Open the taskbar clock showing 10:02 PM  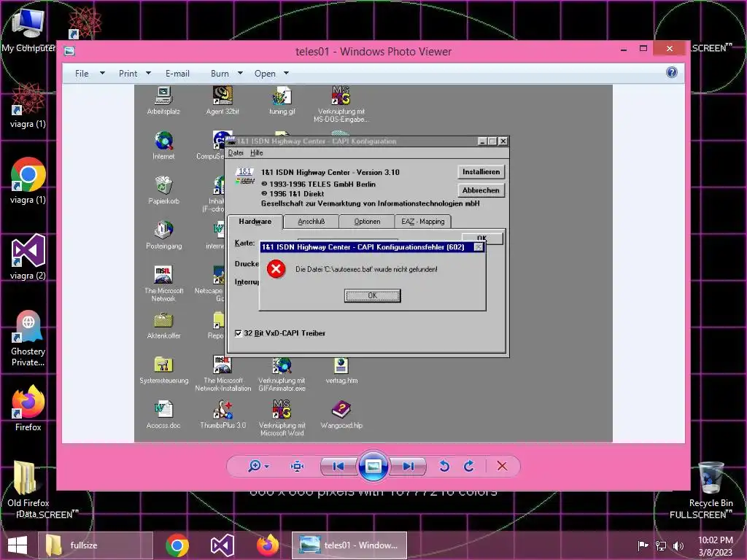pyautogui.click(x=715, y=545)
